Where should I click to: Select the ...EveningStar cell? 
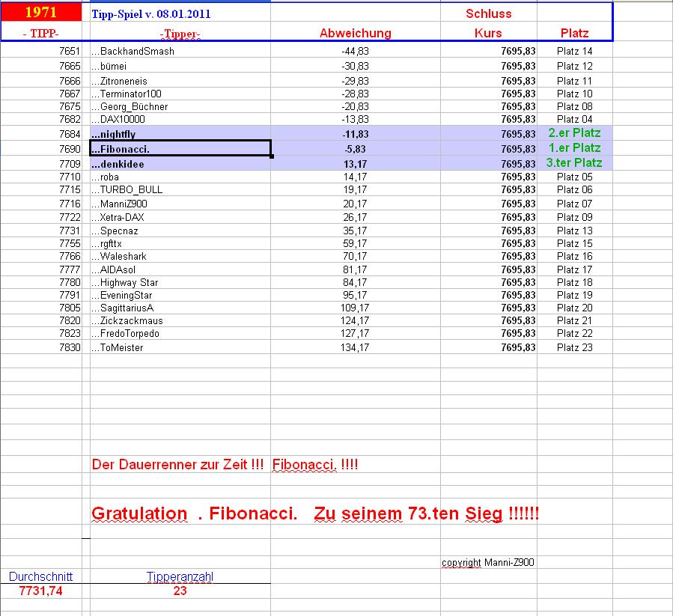(180, 295)
